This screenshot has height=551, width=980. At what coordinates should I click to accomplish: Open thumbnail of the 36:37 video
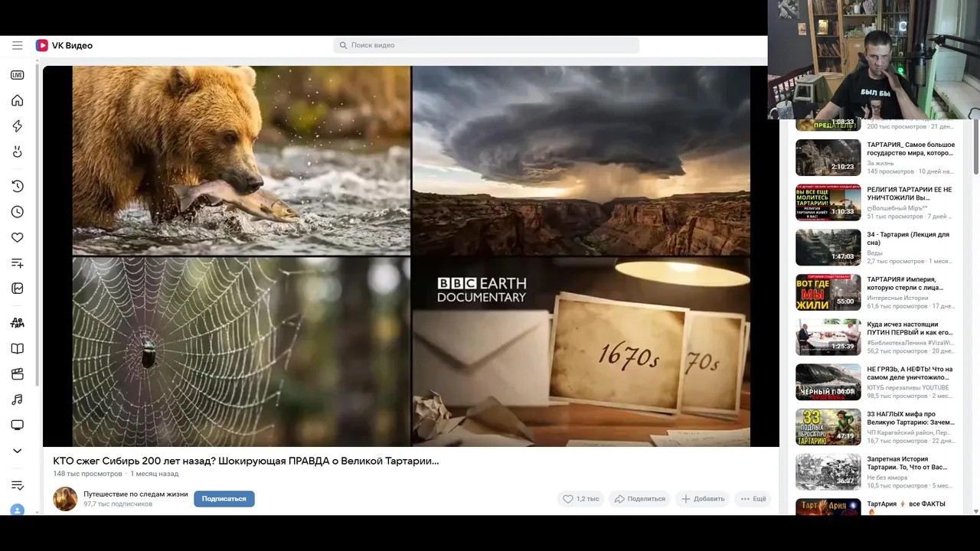pyautogui.click(x=828, y=472)
